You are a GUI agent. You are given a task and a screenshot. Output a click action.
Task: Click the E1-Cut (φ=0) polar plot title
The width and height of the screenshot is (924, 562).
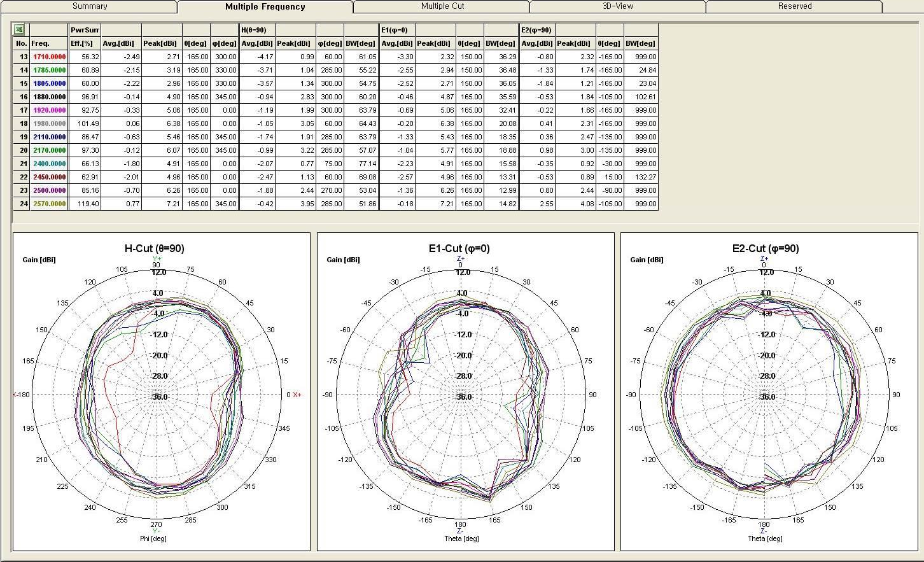[x=459, y=248]
